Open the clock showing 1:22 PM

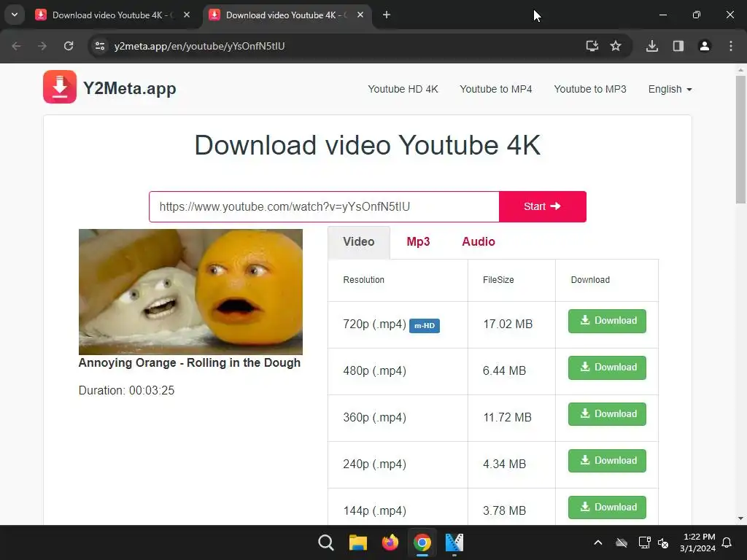[697, 542]
